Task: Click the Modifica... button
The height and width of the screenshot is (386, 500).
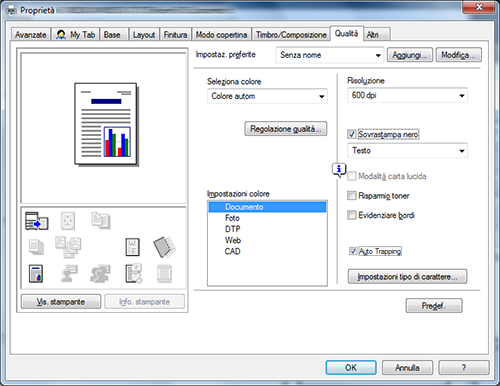Action: (x=458, y=55)
